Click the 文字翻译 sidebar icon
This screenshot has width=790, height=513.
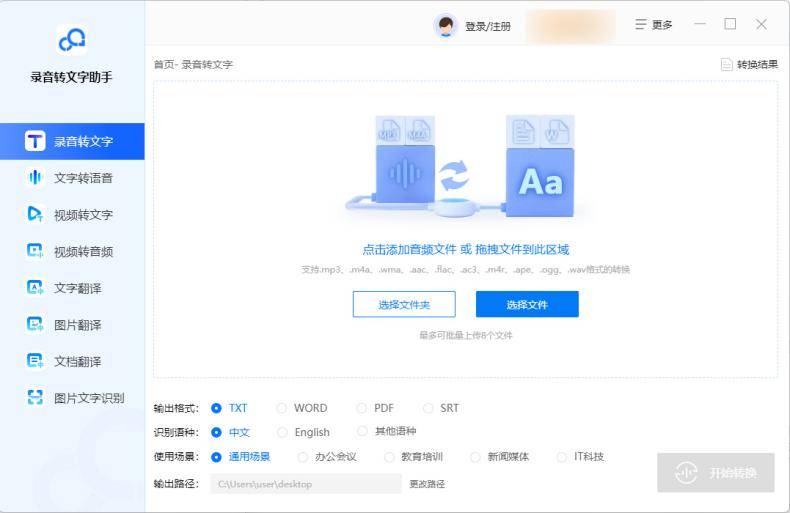pyautogui.click(x=35, y=288)
